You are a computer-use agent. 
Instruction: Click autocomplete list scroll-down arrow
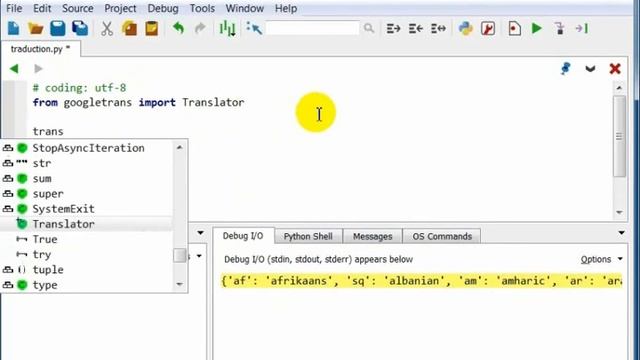(180, 284)
